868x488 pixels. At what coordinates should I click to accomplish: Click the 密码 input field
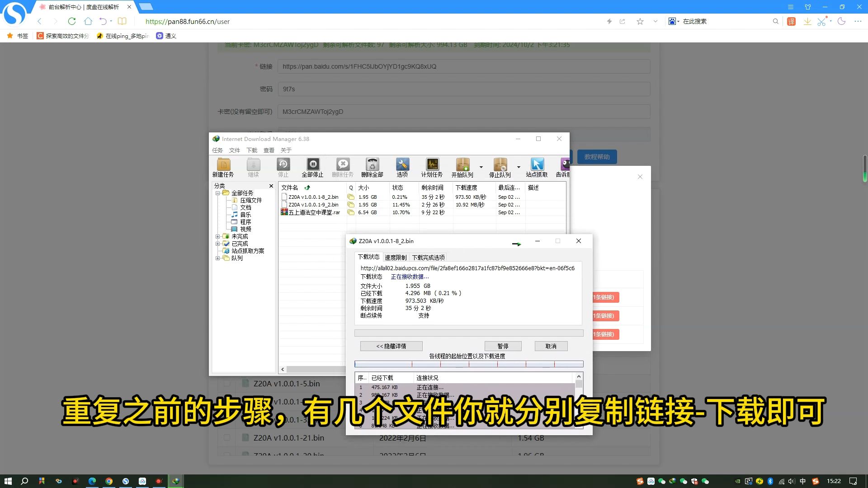(464, 89)
